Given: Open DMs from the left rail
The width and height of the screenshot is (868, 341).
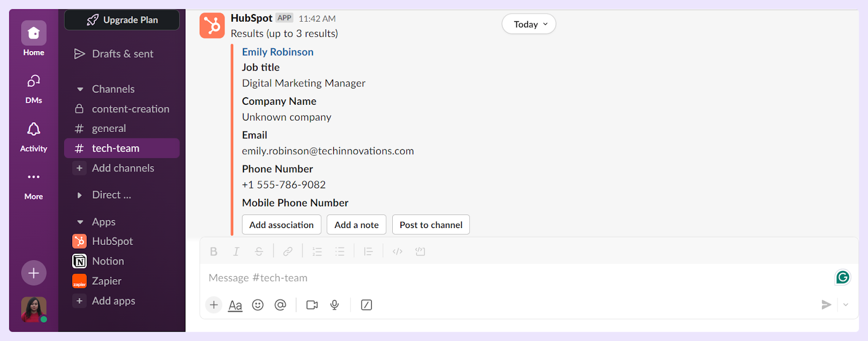Looking at the screenshot, I should (34, 89).
